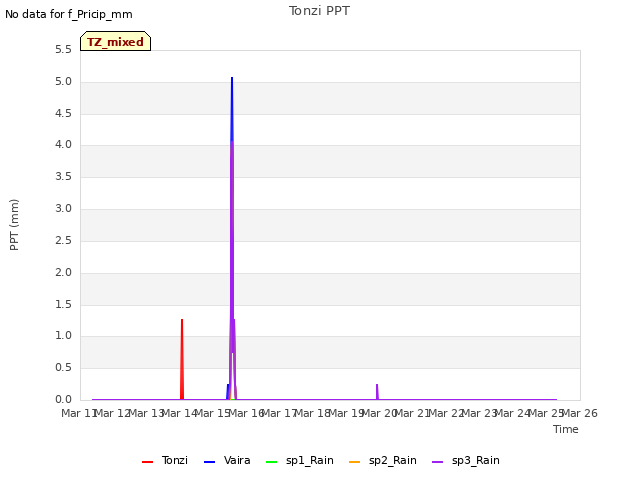This screenshot has height=480, width=640.
Task: Toggle the sp3_Rain legend entry
Action: point(466,460)
